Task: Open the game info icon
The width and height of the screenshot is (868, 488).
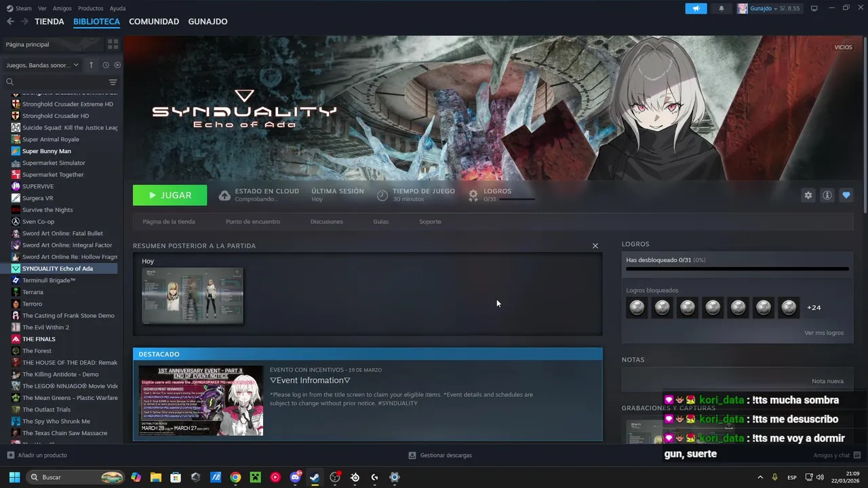Action: [827, 195]
